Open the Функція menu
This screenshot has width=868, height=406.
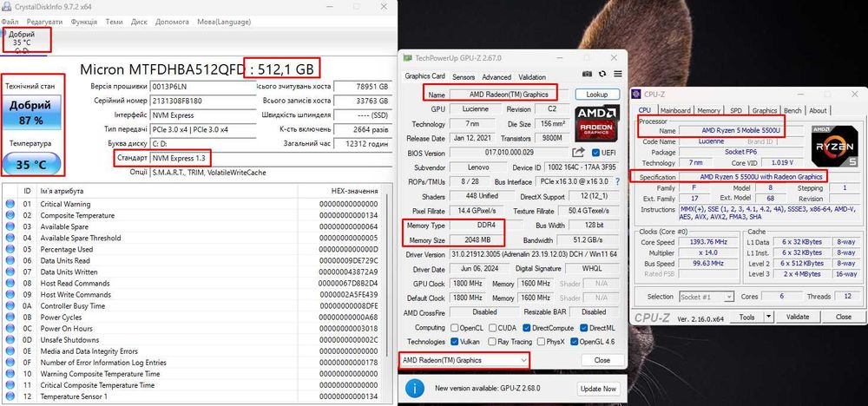click(84, 22)
